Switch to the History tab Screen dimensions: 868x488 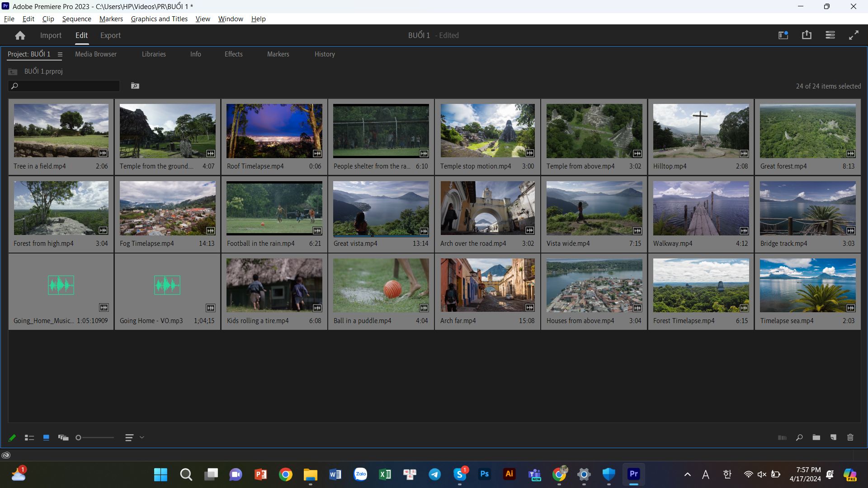(325, 54)
